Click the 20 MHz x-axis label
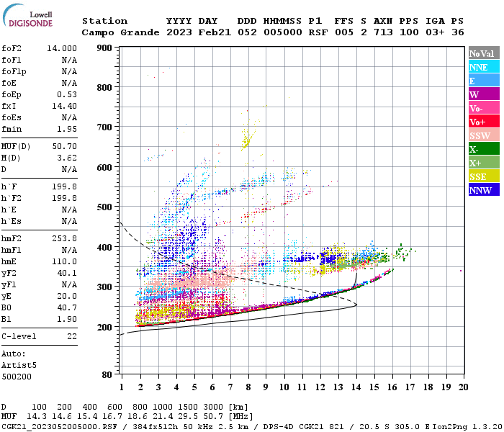 (463, 387)
